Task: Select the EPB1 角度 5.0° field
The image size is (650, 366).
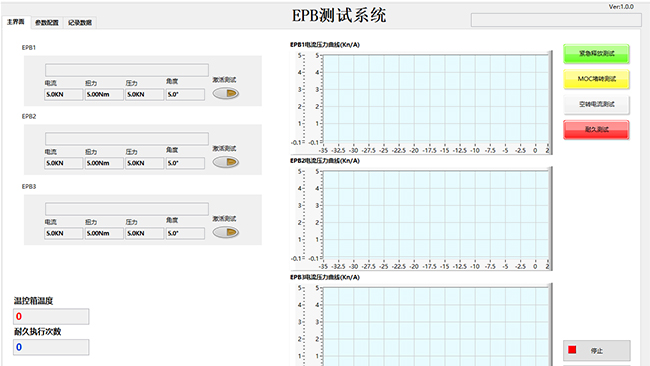Action: pos(185,95)
